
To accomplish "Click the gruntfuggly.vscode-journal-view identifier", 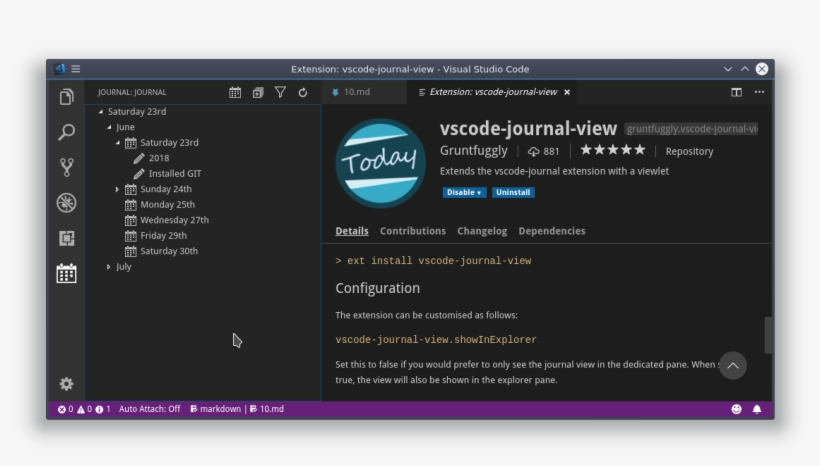I will [x=691, y=129].
